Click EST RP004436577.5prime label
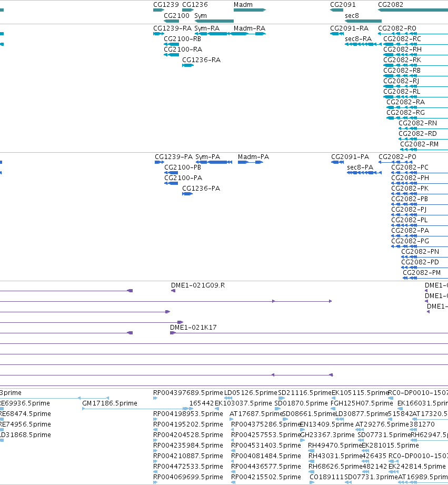The image size is (448, 485). pyautogui.click(x=266, y=467)
